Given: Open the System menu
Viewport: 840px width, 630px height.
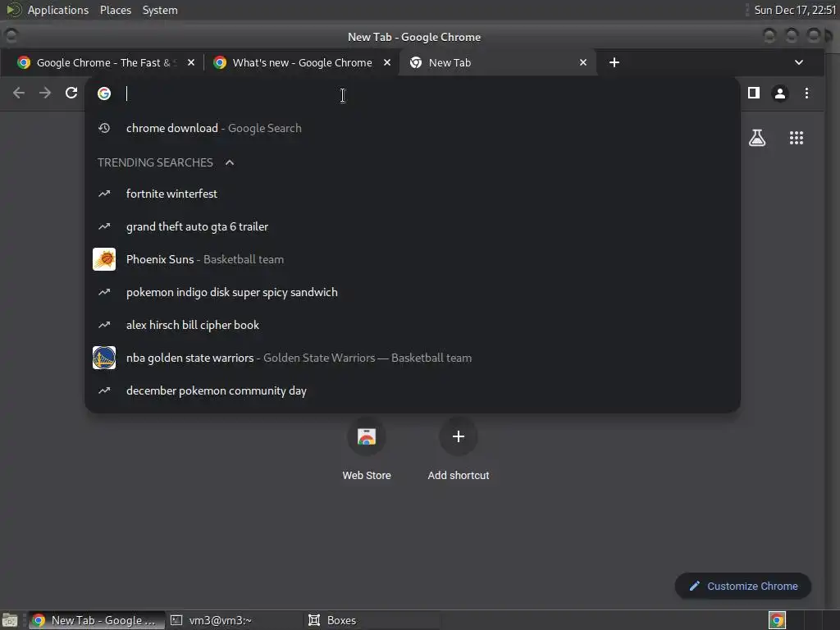Looking at the screenshot, I should click(160, 10).
